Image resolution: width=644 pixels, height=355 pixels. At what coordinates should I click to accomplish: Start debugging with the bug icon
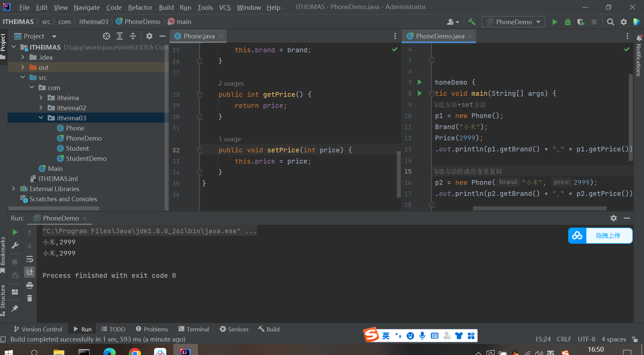tap(568, 22)
